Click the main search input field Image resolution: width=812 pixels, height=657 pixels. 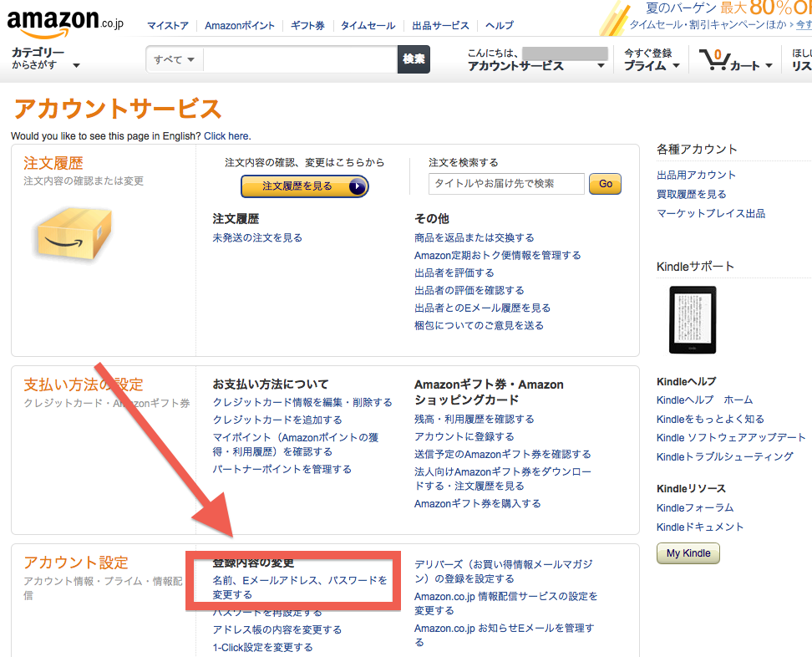(x=301, y=59)
